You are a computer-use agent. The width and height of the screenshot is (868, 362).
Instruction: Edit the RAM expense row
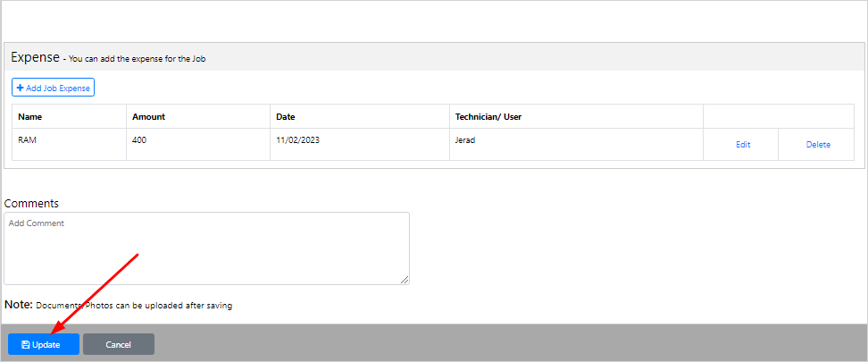743,145
